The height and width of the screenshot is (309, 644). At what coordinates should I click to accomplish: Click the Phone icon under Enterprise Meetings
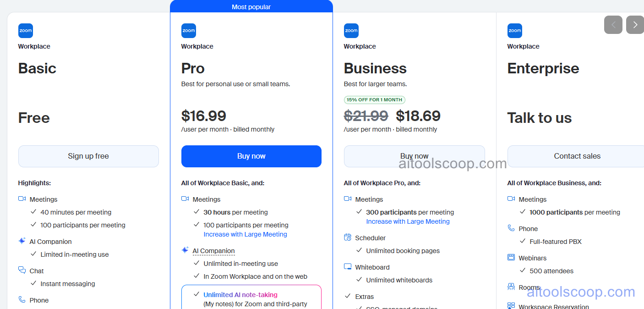[x=511, y=228]
